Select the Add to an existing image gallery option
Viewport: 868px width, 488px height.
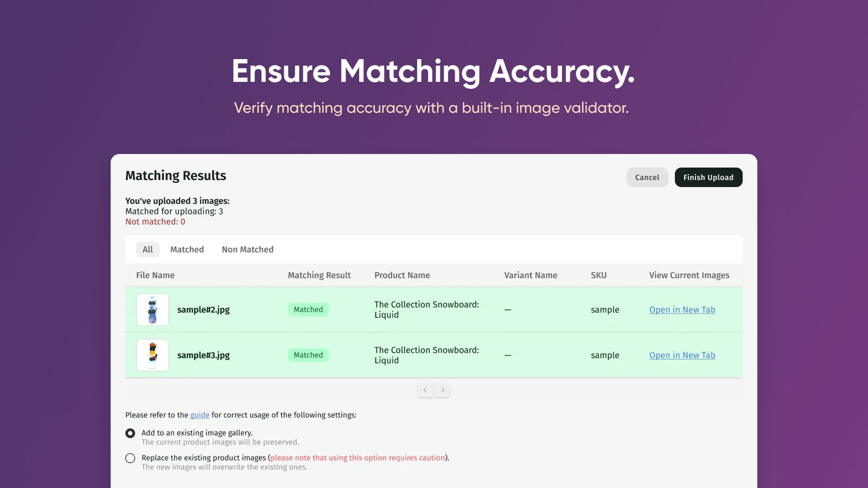tap(130, 433)
